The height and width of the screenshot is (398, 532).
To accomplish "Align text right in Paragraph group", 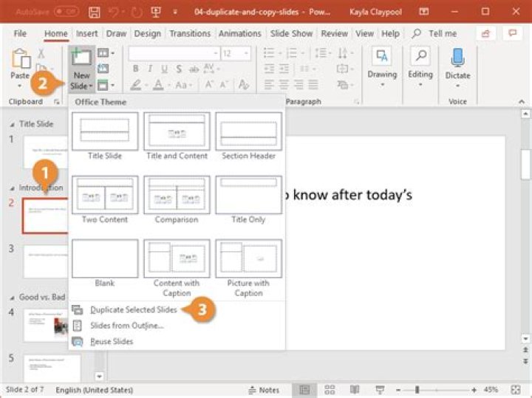I will click(299, 84).
